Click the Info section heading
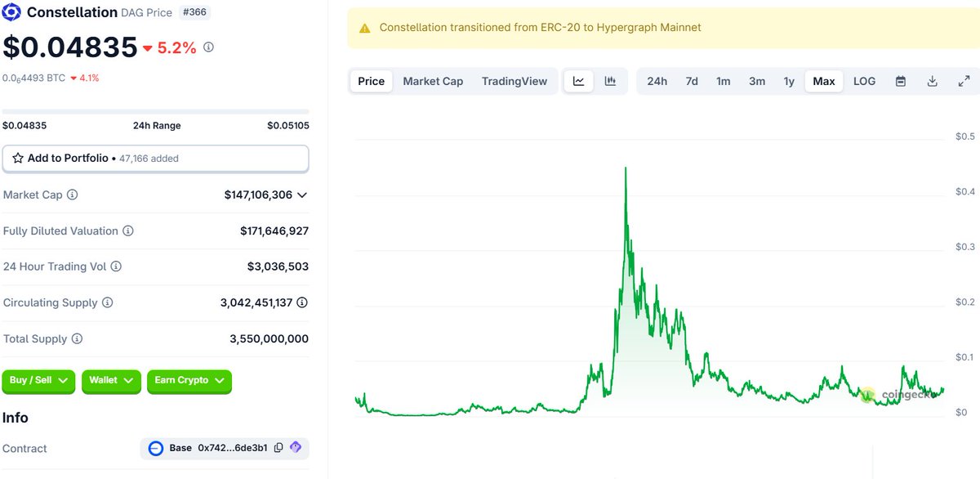The width and height of the screenshot is (980, 479). 16,418
